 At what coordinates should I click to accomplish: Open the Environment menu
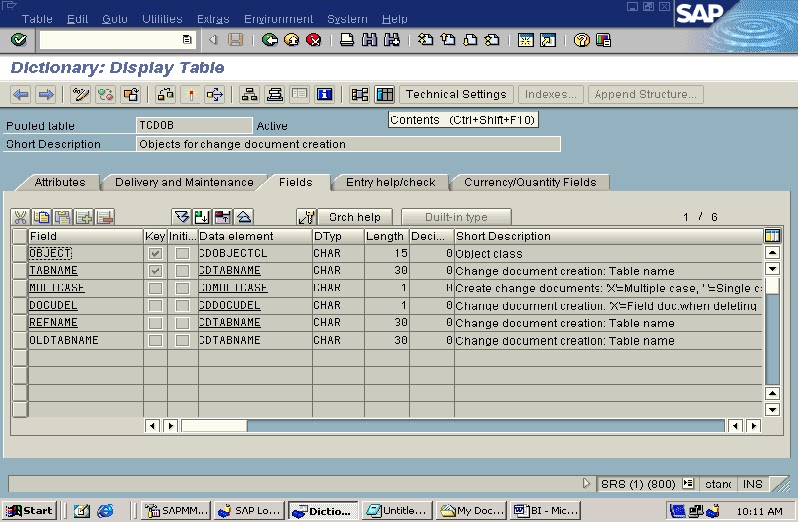click(x=278, y=19)
